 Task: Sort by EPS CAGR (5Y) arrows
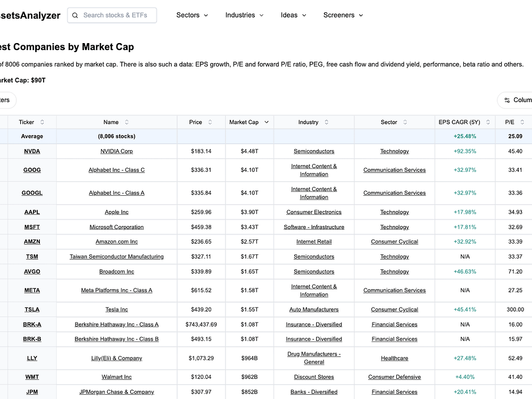tap(488, 122)
